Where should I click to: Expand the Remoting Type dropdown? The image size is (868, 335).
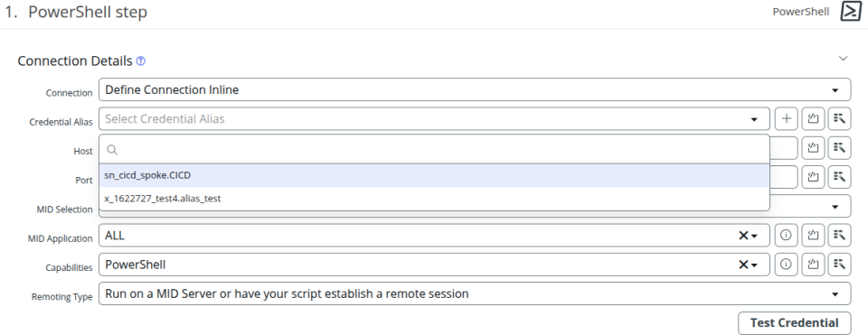coord(475,293)
